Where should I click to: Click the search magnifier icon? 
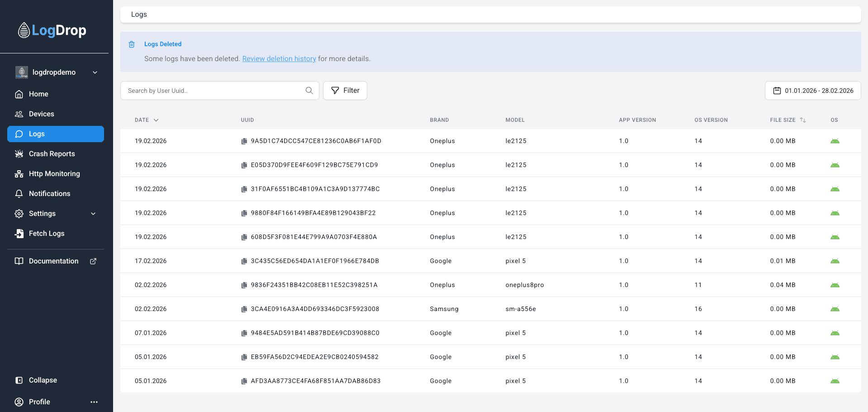click(309, 91)
